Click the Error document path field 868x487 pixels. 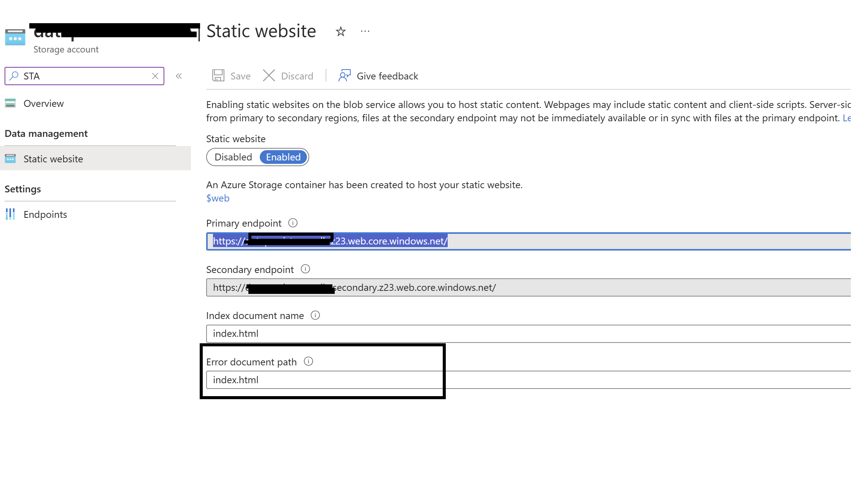[x=528, y=380]
